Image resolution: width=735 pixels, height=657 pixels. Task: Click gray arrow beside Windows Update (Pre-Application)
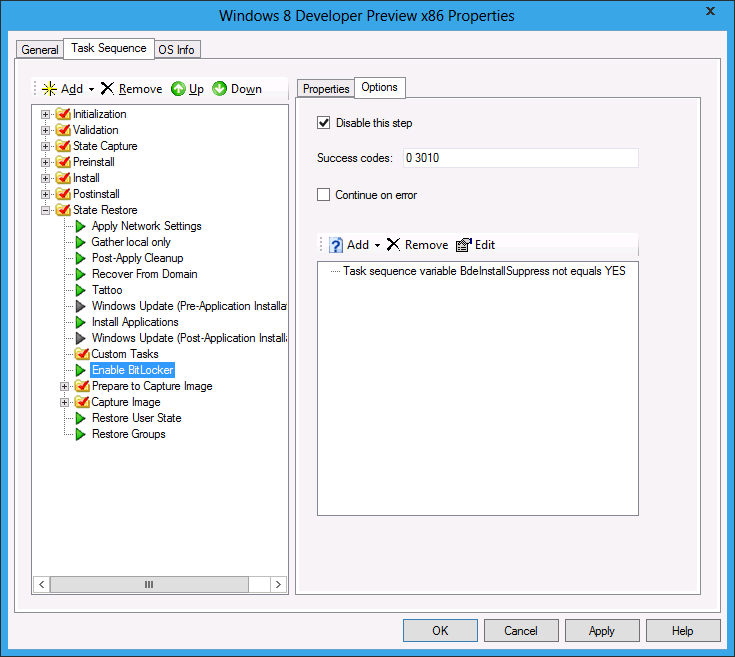81,306
